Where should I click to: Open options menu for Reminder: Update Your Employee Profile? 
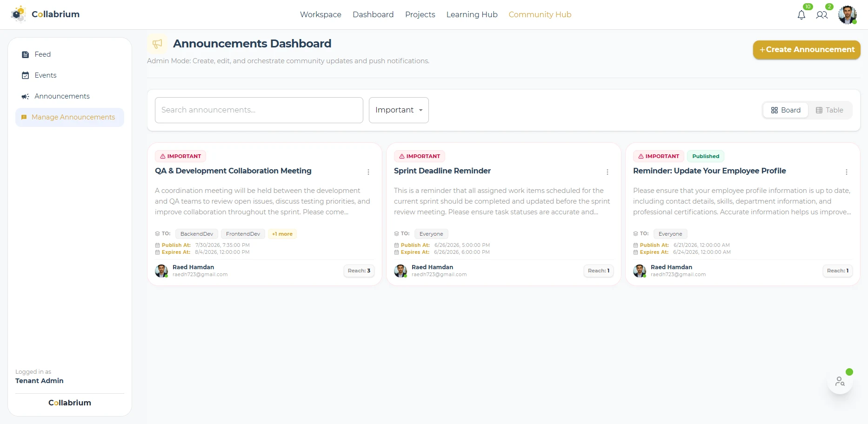847,172
